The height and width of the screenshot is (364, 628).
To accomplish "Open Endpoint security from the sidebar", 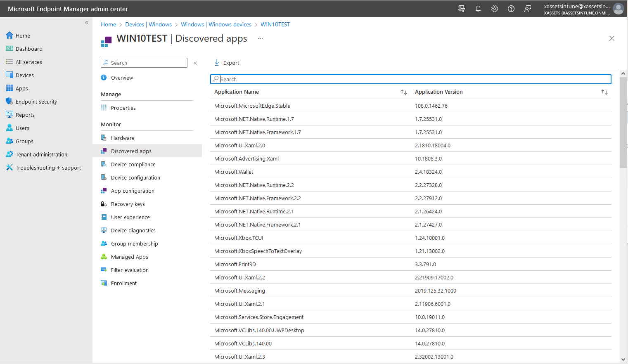I will click(x=37, y=101).
